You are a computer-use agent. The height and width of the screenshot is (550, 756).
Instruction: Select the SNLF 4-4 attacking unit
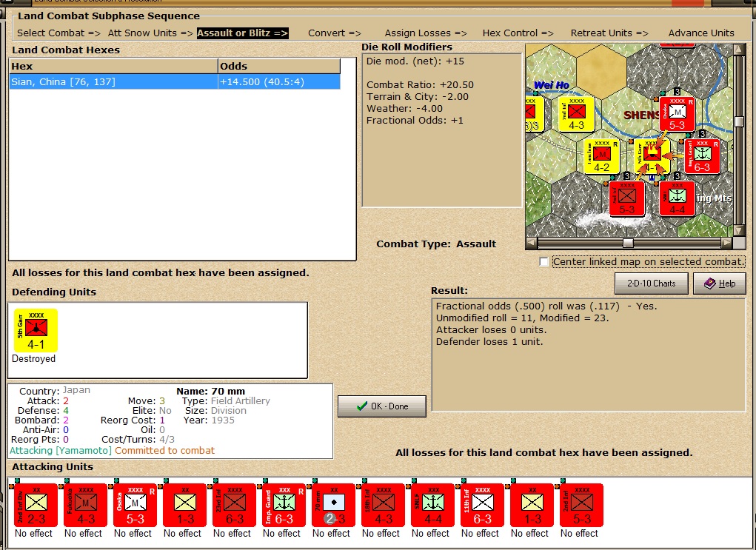433,505
